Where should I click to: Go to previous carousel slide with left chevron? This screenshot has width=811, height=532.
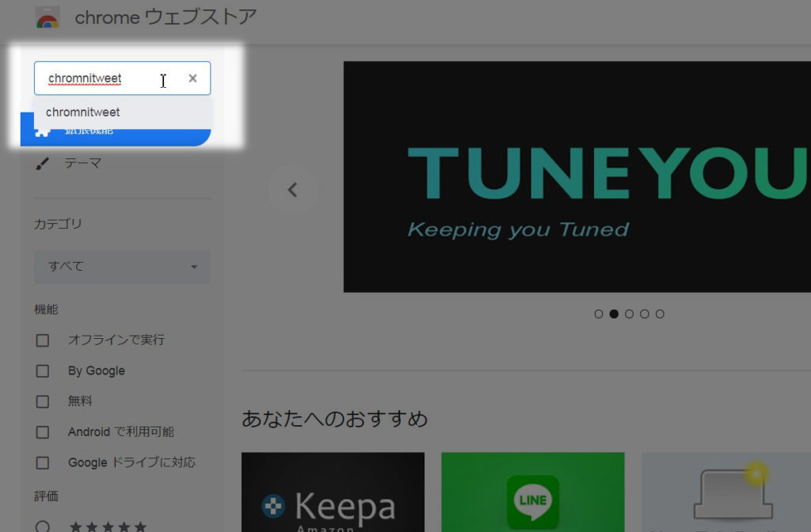[x=292, y=190]
